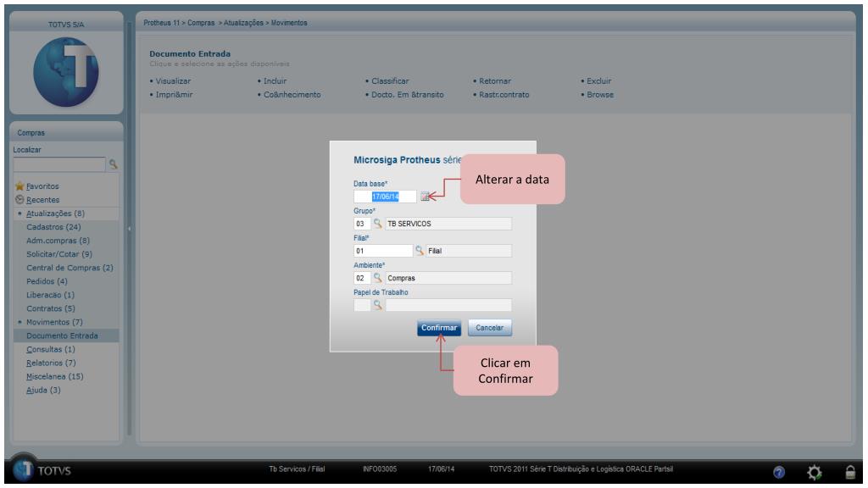Screen dimensions: 868x488
Task: Click the padlock icon in the bottom bar
Action: point(850,472)
